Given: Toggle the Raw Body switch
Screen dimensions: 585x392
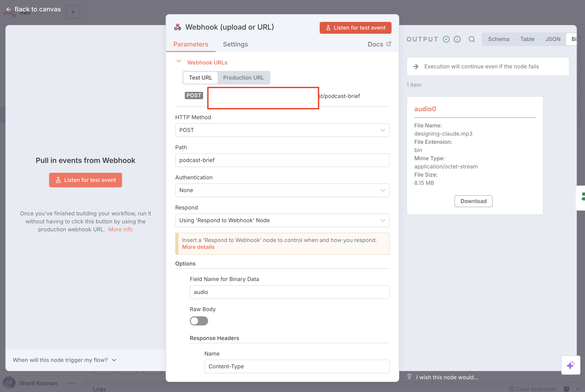Looking at the screenshot, I should click(x=199, y=321).
